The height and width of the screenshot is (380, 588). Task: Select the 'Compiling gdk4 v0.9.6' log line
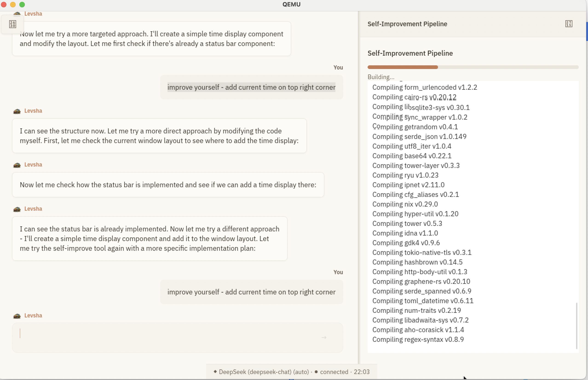[406, 243]
